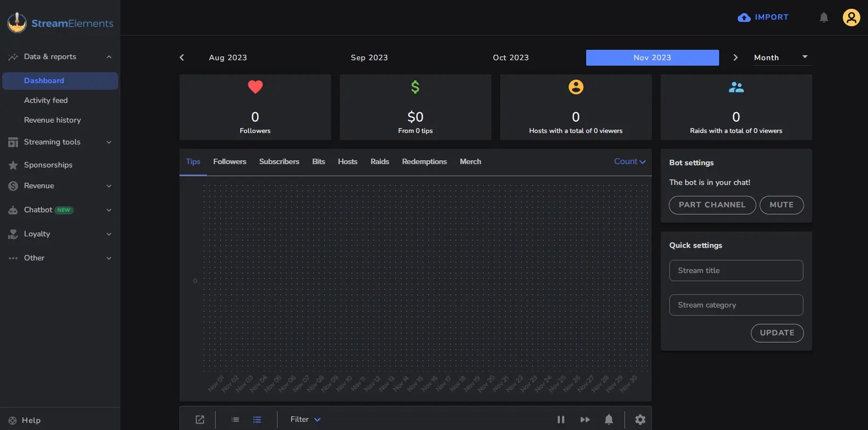Expand the Streaming tools section
This screenshot has height=430, width=868.
[109, 142]
